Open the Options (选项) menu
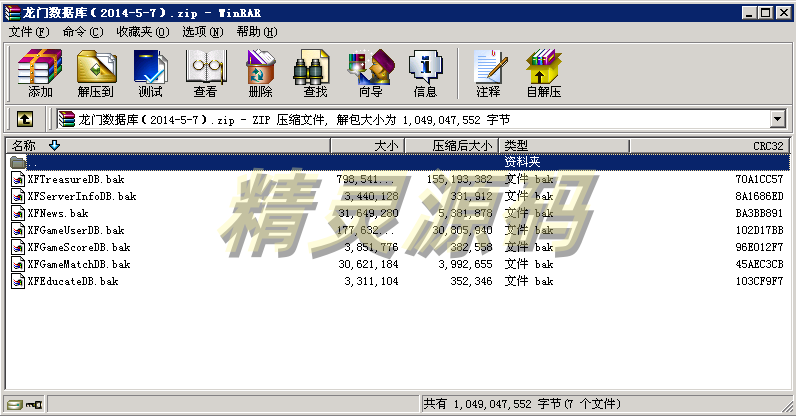This screenshot has height=416, width=796. (x=203, y=32)
